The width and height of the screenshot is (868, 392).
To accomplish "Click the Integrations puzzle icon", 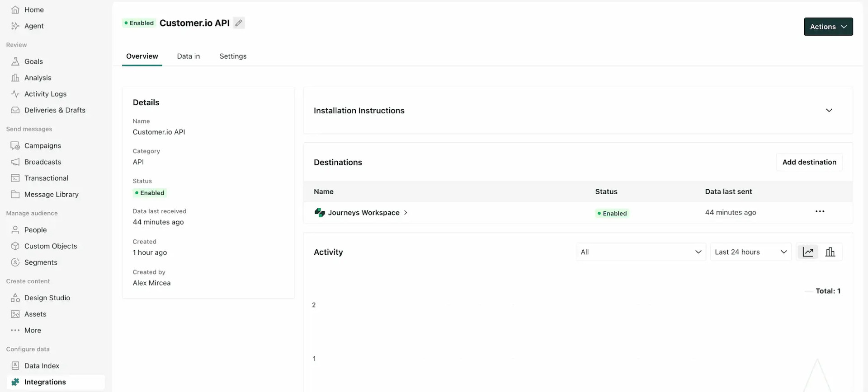I will coord(15,382).
